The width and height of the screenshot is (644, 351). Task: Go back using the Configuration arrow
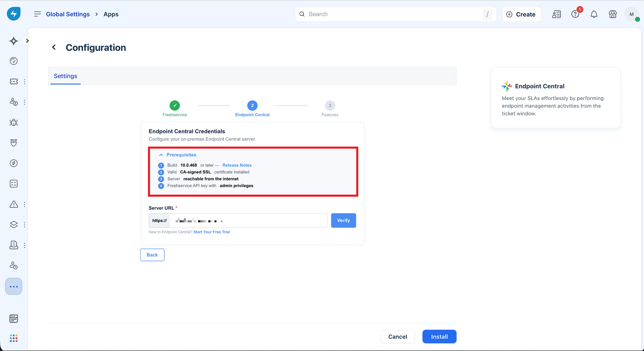click(x=54, y=48)
